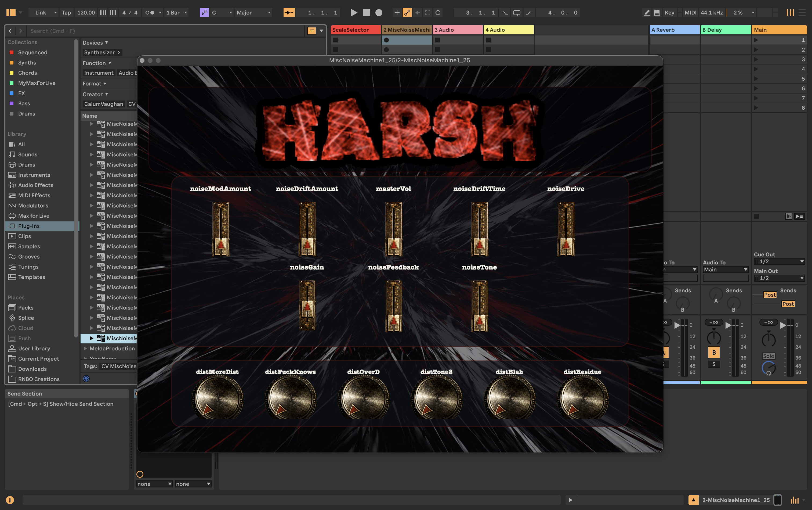This screenshot has height=510, width=812.
Task: Open B Delay Audio To Main dropdown
Action: pos(725,270)
